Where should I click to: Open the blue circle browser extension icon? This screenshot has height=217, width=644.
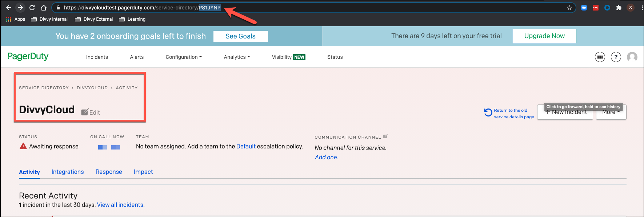click(x=607, y=8)
